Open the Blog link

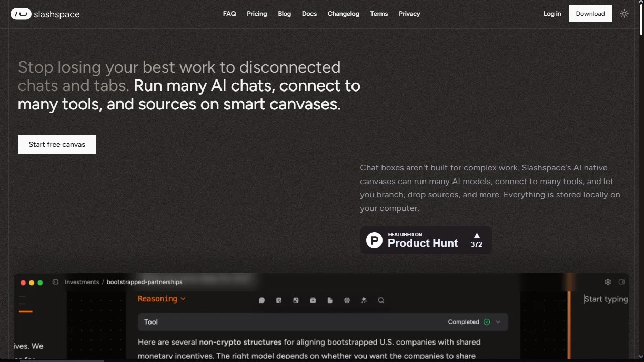285,14
